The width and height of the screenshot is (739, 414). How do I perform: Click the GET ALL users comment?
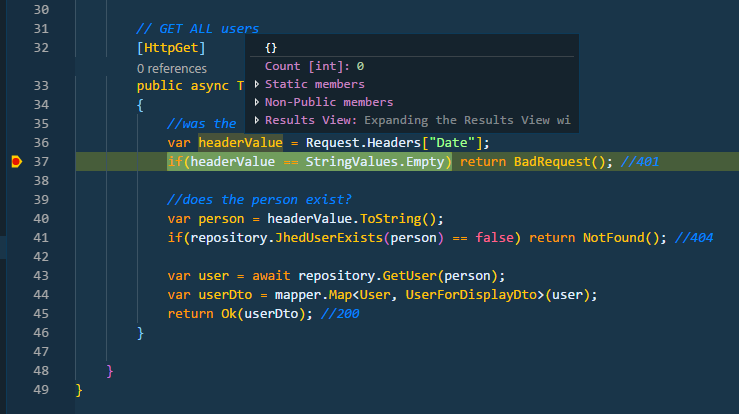point(197,29)
